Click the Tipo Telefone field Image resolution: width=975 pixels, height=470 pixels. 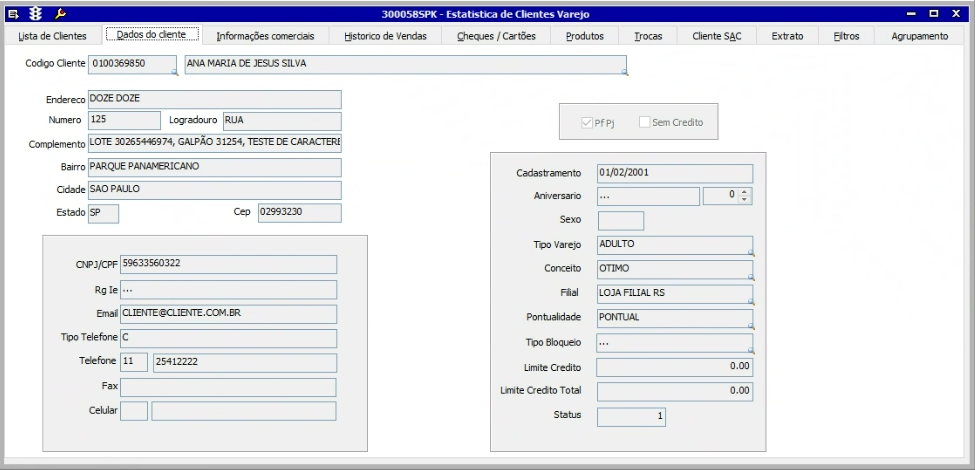coord(228,338)
